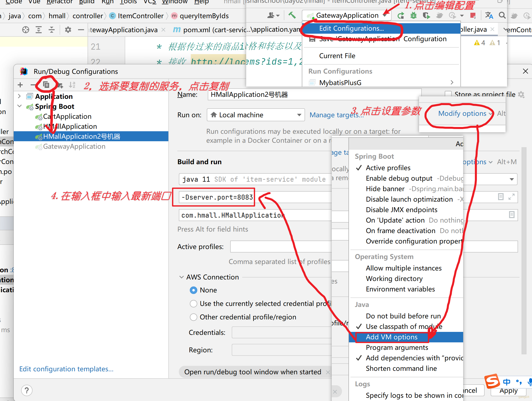
Task: Click expand field icon in VM options
Action: [x=511, y=197]
